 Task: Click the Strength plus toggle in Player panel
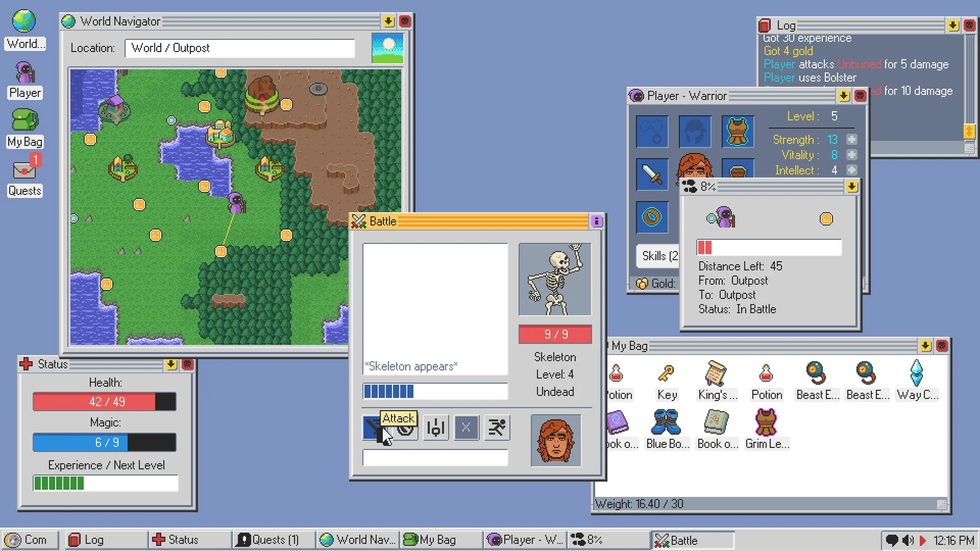853,139
